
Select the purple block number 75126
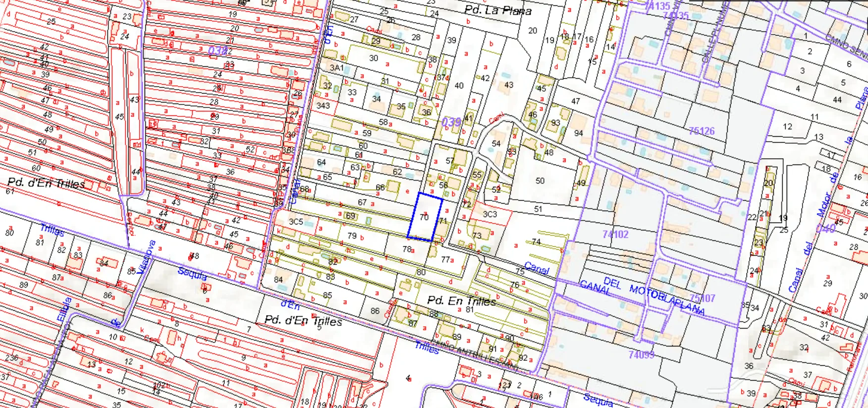pyautogui.click(x=702, y=131)
